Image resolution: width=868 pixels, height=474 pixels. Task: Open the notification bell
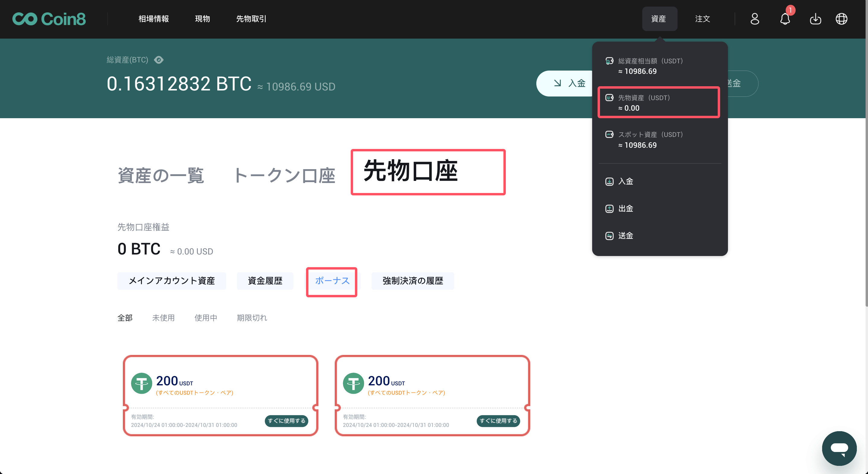785,19
